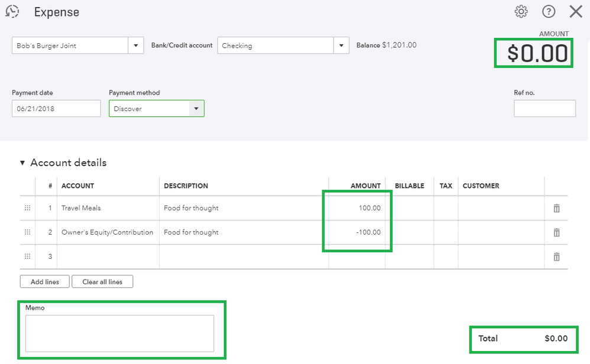Click the Payment date field
Screen dimensions: 590x364
click(x=56, y=109)
